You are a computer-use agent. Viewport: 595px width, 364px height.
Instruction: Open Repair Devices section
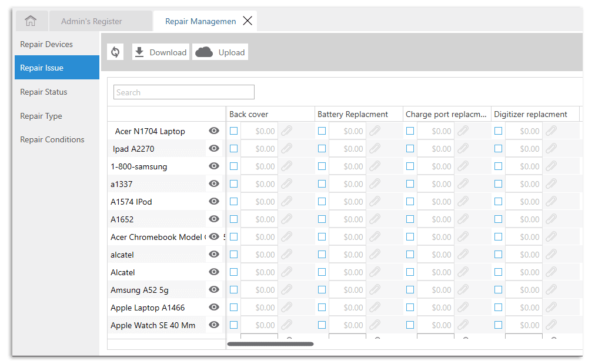tap(57, 44)
